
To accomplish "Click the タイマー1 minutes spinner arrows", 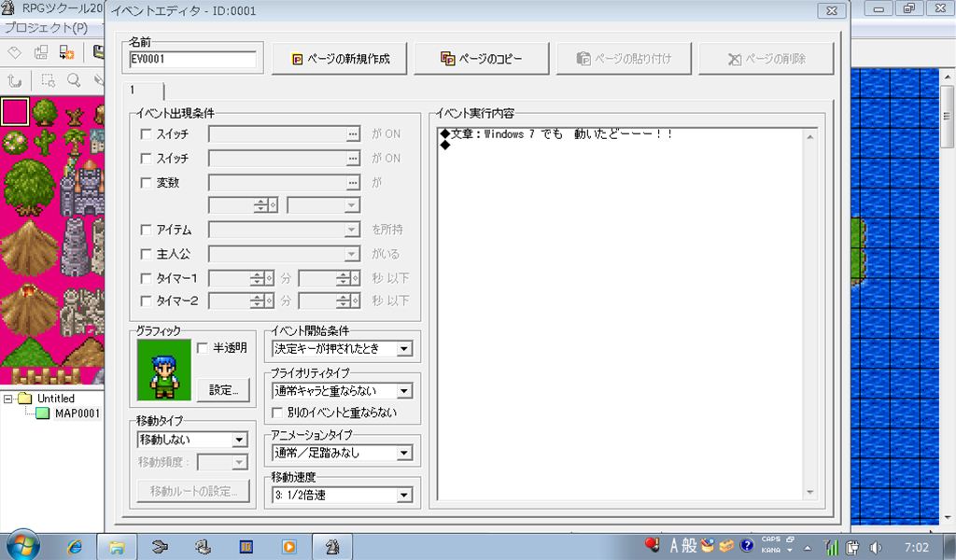I will 258,278.
